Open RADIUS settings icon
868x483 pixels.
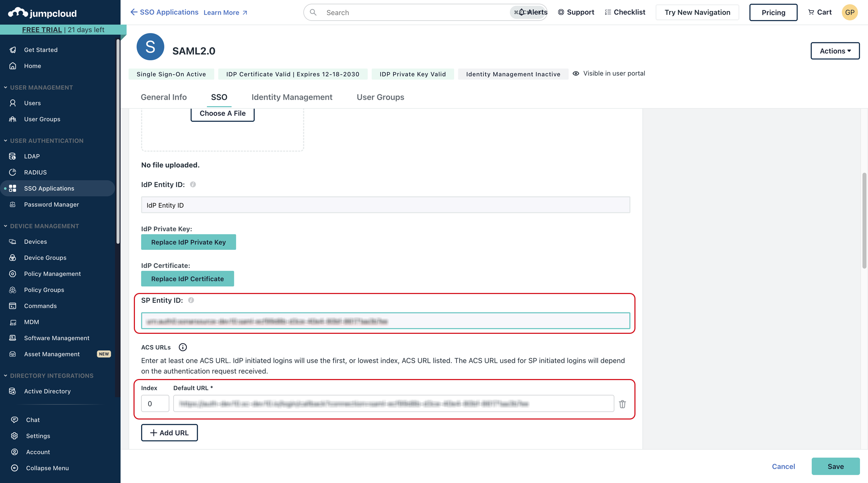pyautogui.click(x=13, y=172)
